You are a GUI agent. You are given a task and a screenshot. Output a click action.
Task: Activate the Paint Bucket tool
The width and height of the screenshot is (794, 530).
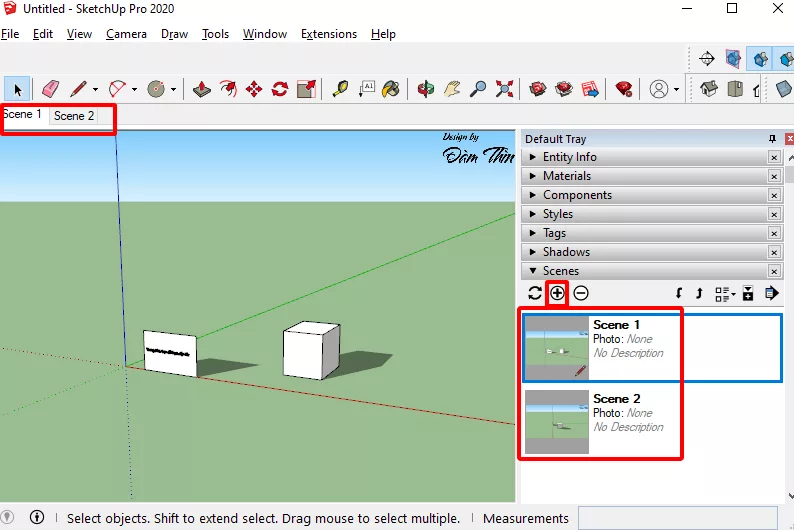point(391,90)
